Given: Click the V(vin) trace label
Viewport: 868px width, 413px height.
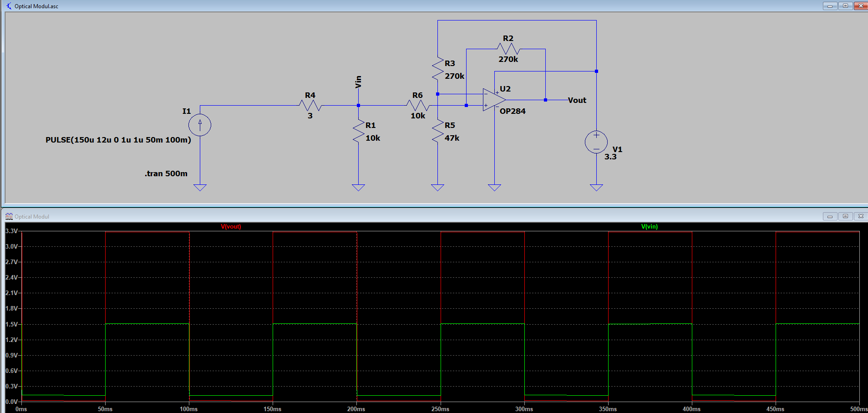Looking at the screenshot, I should tap(649, 226).
